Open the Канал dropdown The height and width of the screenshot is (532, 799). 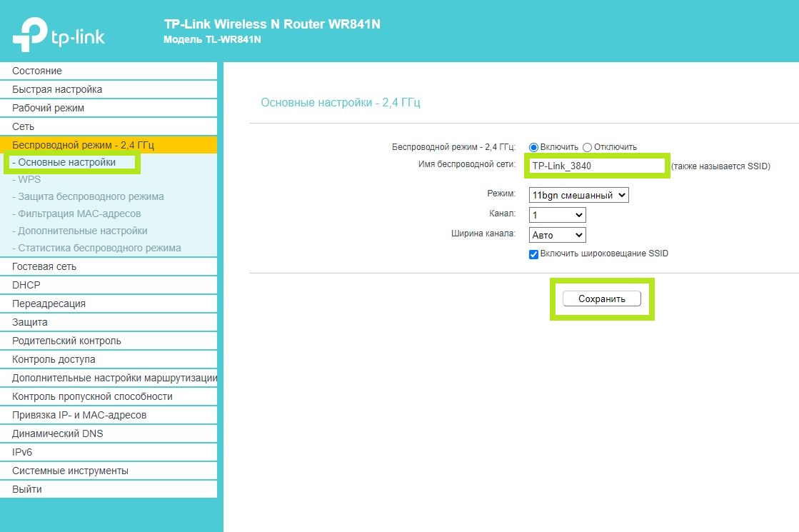[557, 215]
